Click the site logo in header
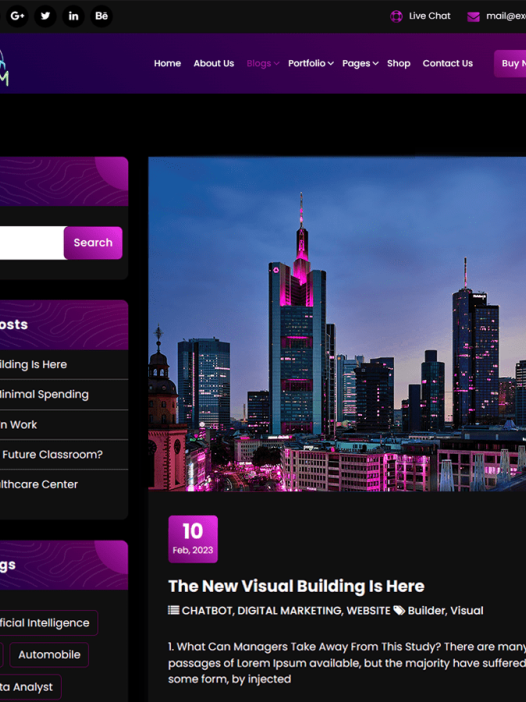526x702 pixels. click(x=4, y=67)
